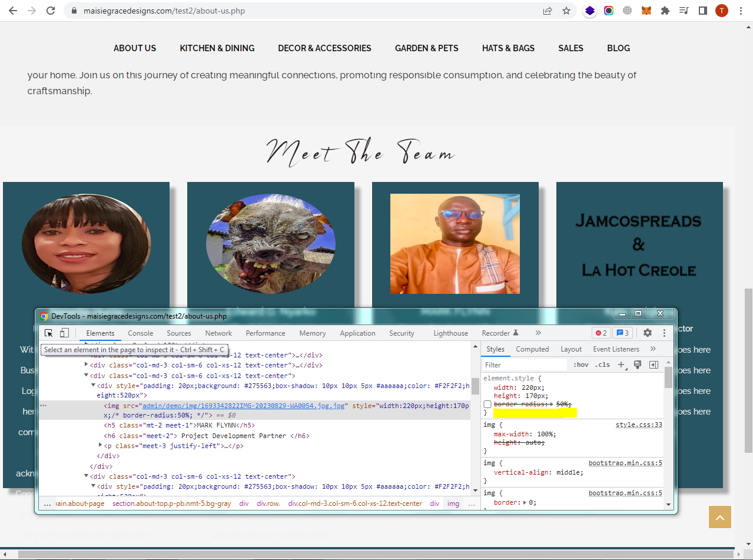Open DevTools settings gear
The image size is (753, 560).
(x=648, y=333)
